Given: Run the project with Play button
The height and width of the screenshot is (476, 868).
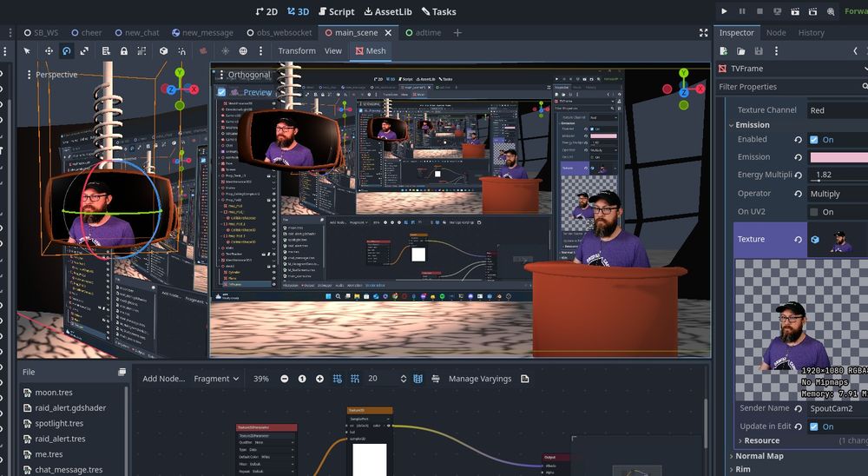Looking at the screenshot, I should pos(724,11).
